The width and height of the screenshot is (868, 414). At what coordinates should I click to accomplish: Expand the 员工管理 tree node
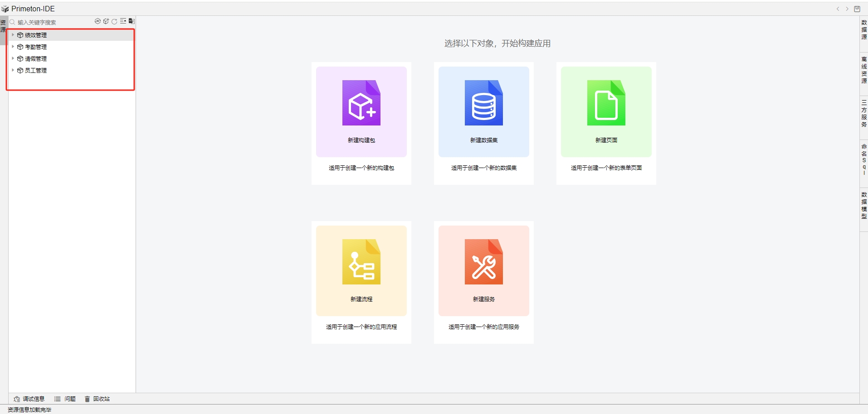(13, 70)
